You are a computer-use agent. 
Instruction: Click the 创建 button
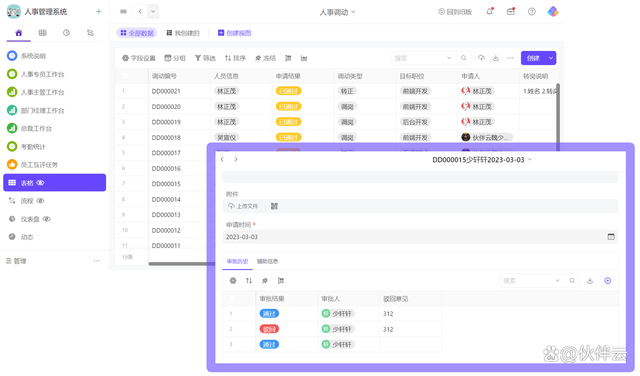coord(533,58)
